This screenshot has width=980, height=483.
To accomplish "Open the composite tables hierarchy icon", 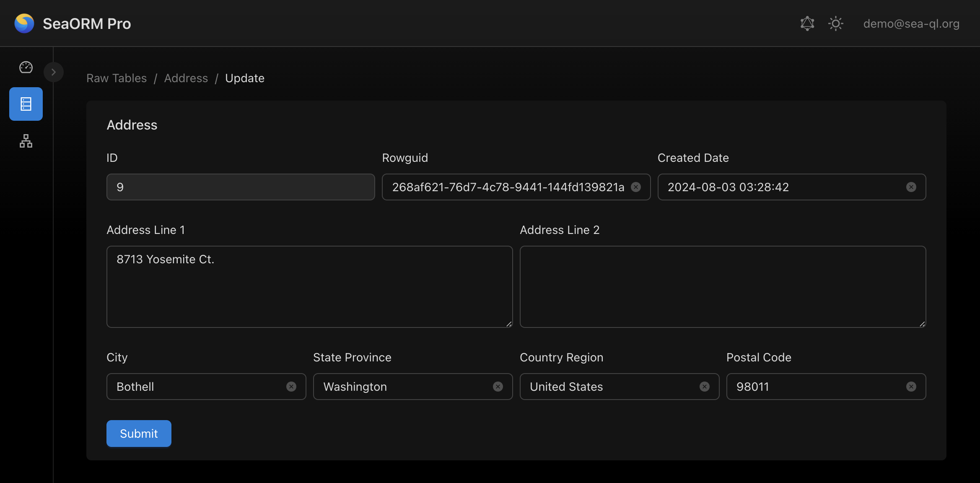I will point(26,141).
